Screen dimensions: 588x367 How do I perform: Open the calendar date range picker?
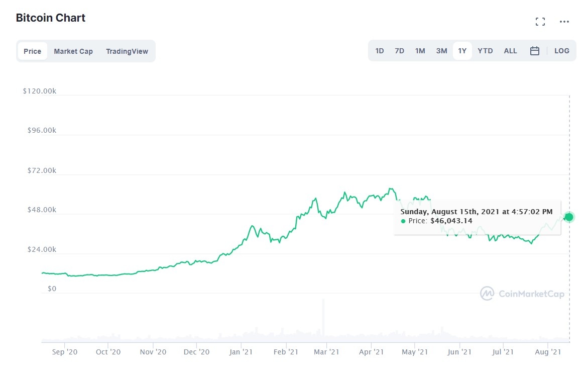pyautogui.click(x=534, y=50)
